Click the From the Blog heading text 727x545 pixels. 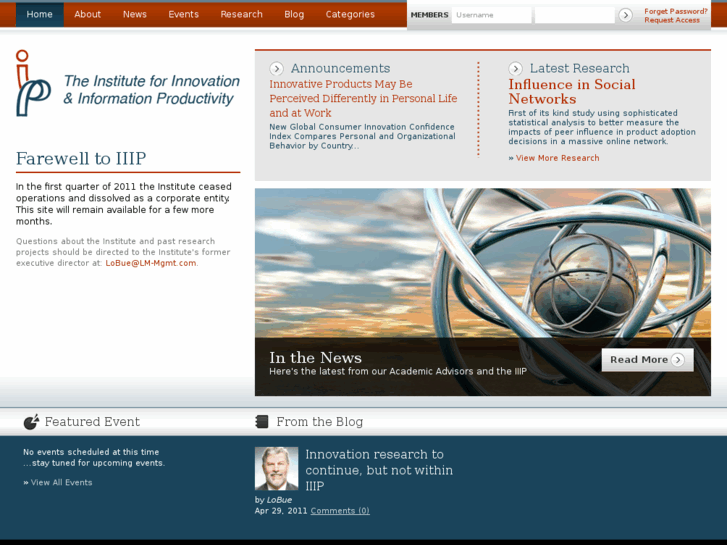pyautogui.click(x=319, y=422)
